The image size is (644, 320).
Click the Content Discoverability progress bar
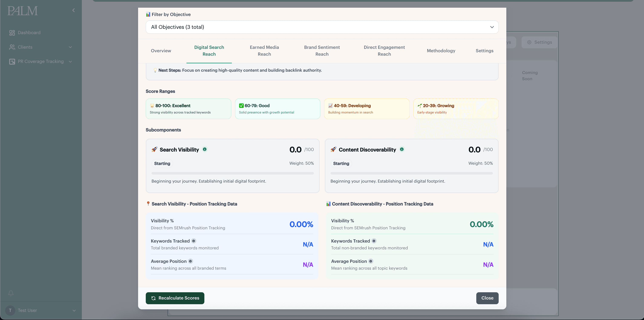412,173
